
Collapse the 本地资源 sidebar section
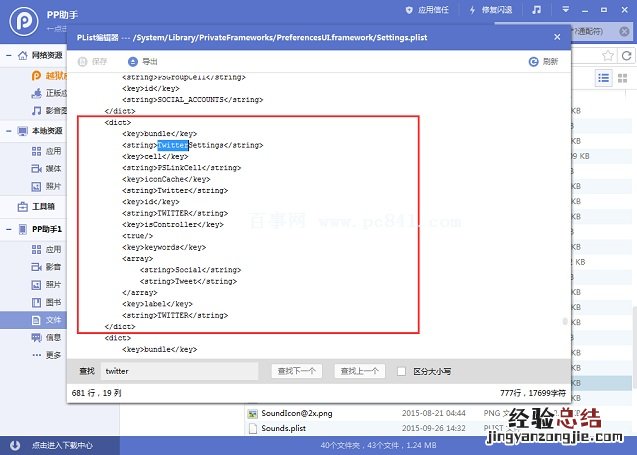coord(6,131)
